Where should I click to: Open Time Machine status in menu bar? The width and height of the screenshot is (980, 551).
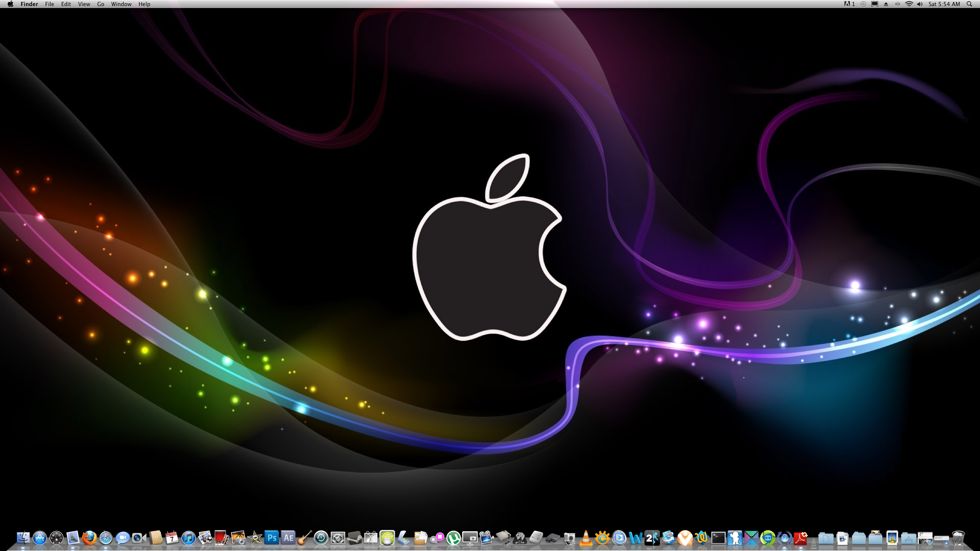(x=863, y=4)
